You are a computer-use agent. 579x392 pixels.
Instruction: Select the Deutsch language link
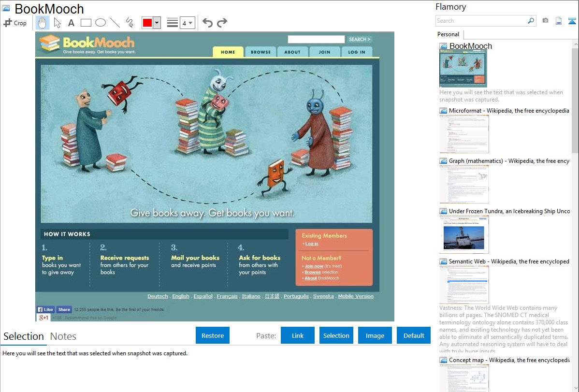158,296
